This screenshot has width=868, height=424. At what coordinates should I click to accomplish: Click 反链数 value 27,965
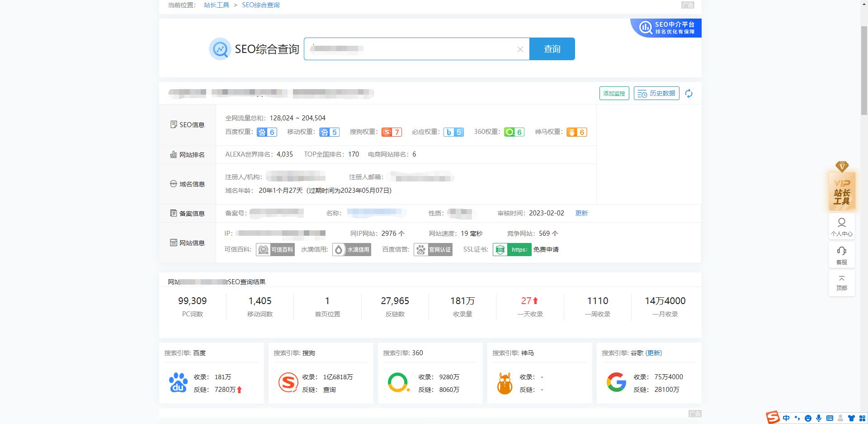click(395, 301)
